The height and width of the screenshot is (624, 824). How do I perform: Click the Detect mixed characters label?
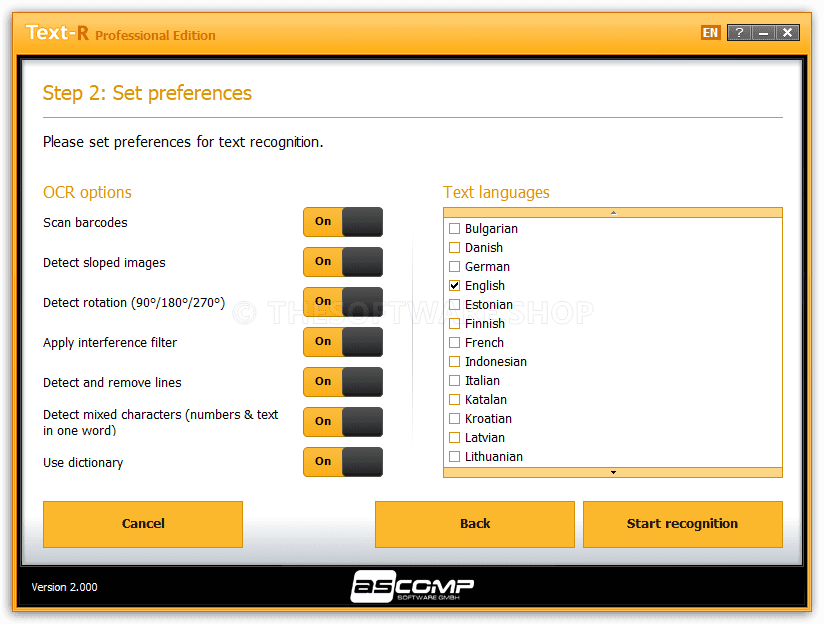160,423
